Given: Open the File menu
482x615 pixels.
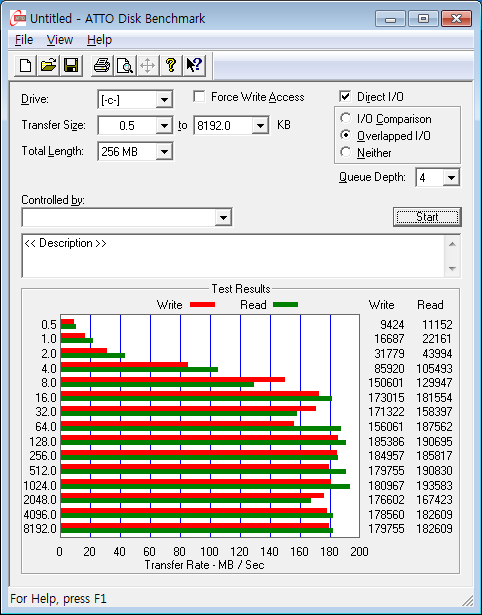Looking at the screenshot, I should (x=24, y=40).
